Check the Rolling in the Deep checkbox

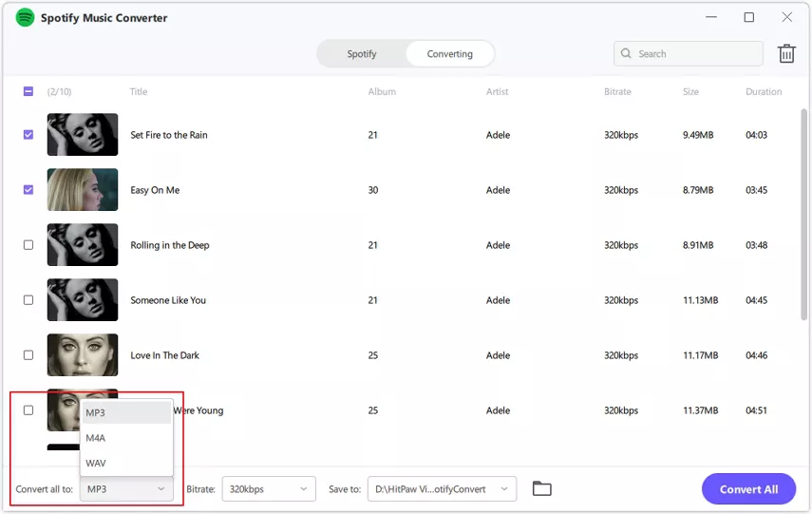click(x=28, y=245)
